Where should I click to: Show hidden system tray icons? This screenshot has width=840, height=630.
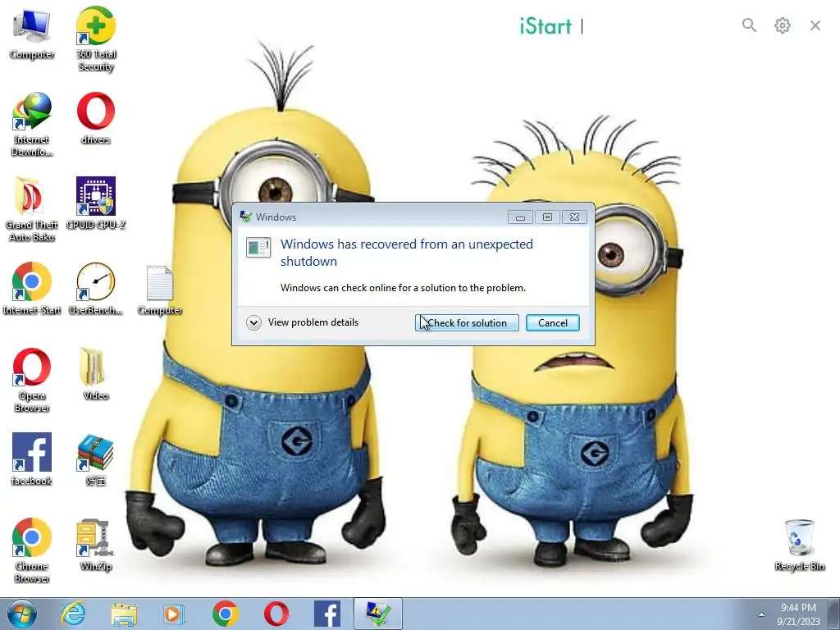point(761,614)
